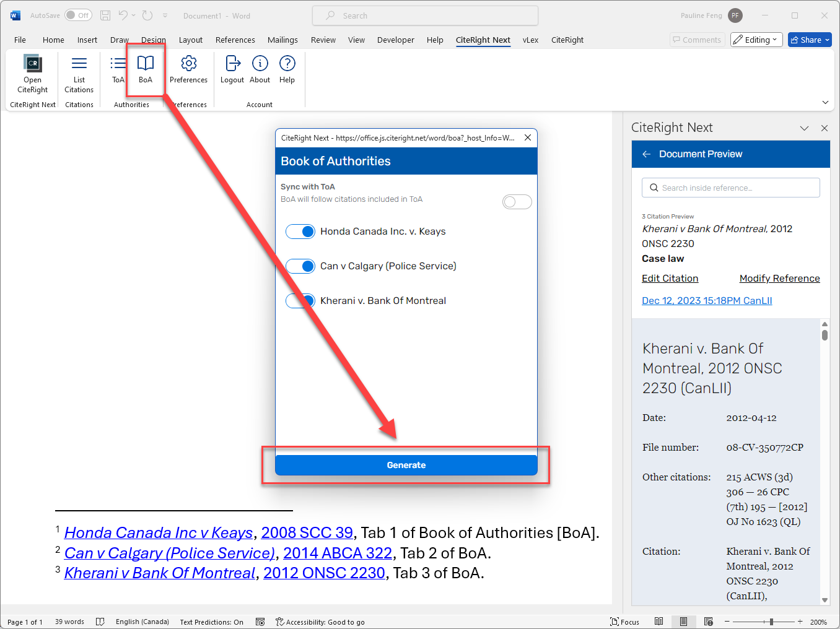Click the Undo arrow icon

pos(123,15)
